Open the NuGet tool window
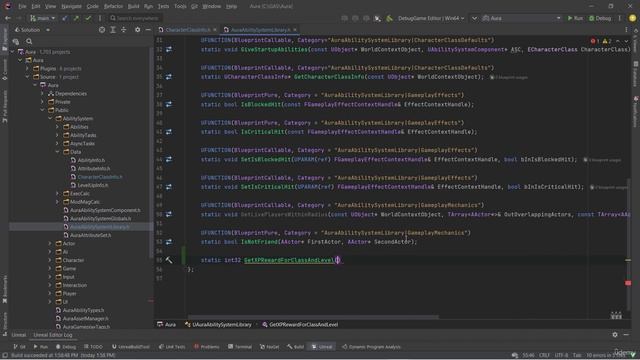Viewport: 640px width, 360px height. click(269, 347)
